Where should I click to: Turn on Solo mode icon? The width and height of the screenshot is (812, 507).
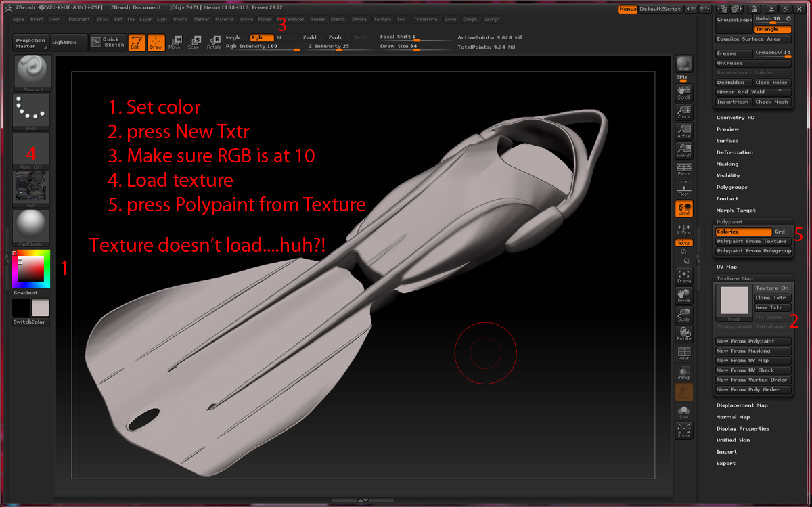point(683,411)
